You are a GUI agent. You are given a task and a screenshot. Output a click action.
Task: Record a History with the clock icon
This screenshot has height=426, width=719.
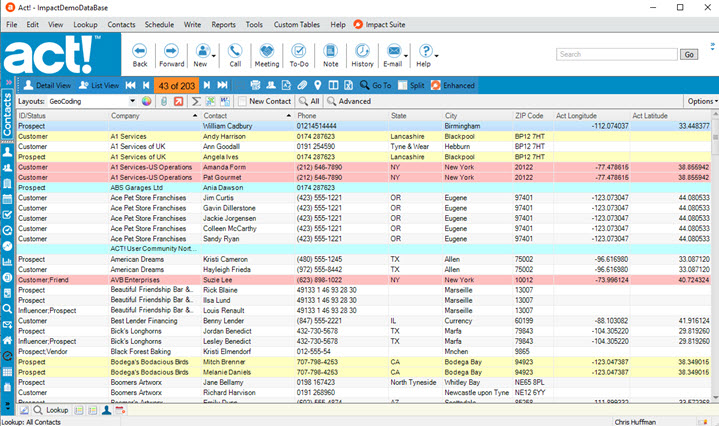pos(362,50)
